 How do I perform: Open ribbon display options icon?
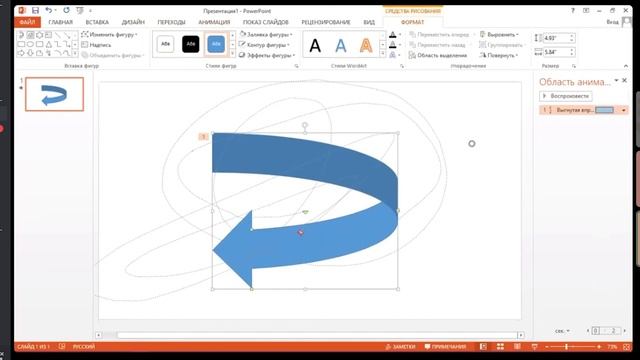(x=586, y=11)
